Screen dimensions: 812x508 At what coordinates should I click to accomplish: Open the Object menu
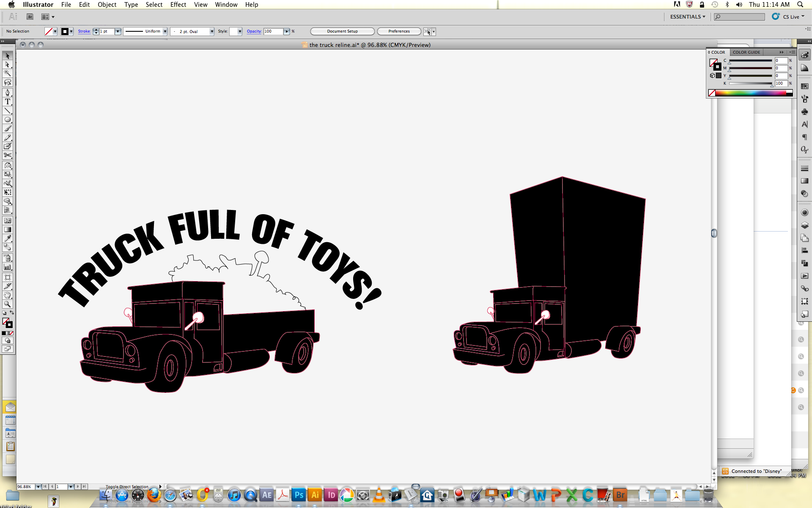pos(107,5)
